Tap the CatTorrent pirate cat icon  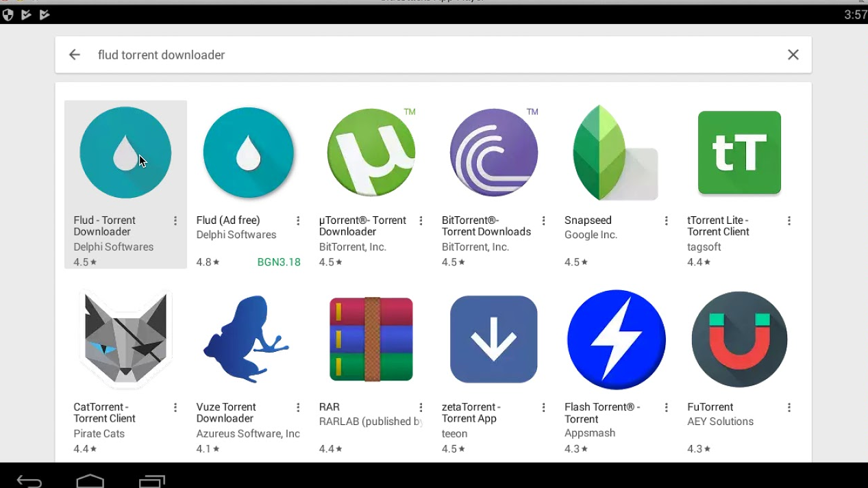(125, 339)
